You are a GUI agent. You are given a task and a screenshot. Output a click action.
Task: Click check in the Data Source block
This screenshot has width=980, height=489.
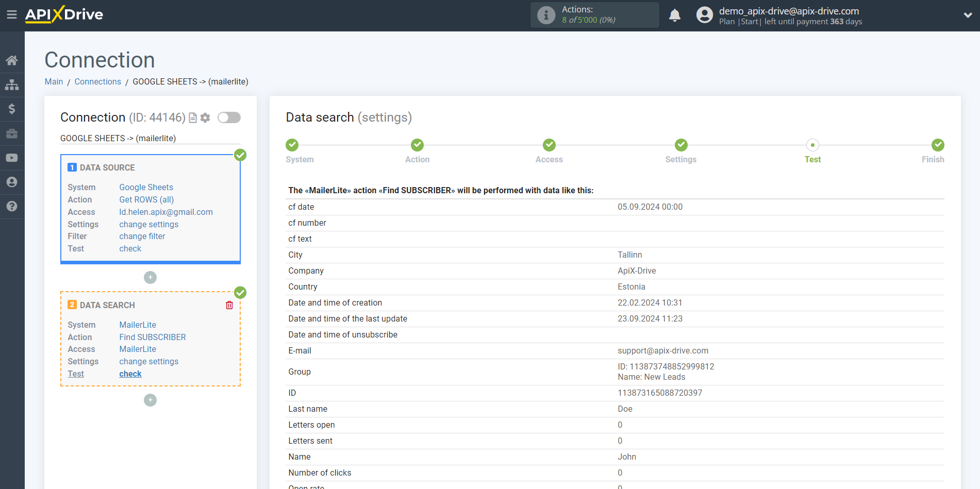coord(130,249)
